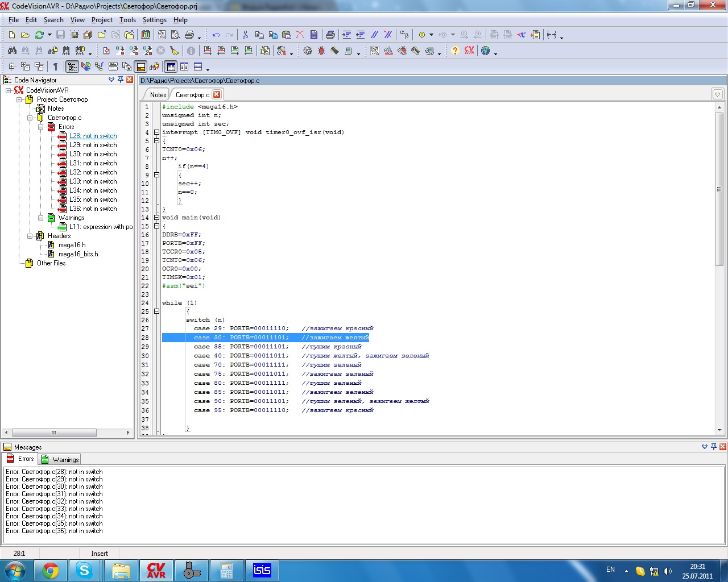This screenshot has height=582, width=728.
Task: Select mega16_bits.h header file
Action: coord(78,254)
